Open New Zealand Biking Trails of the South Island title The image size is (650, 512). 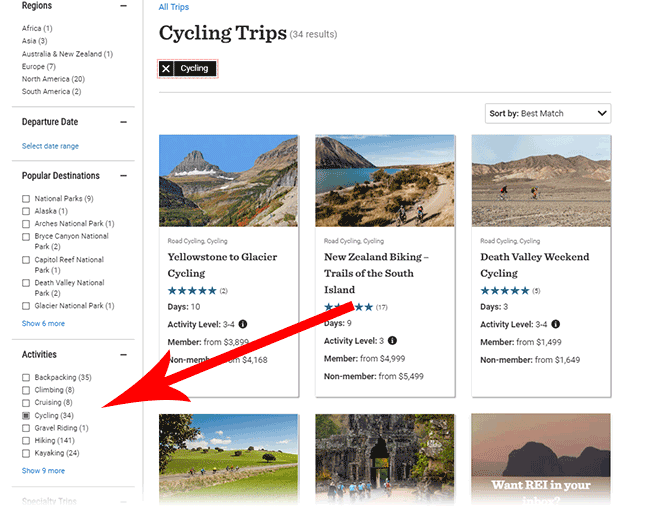tap(376, 273)
